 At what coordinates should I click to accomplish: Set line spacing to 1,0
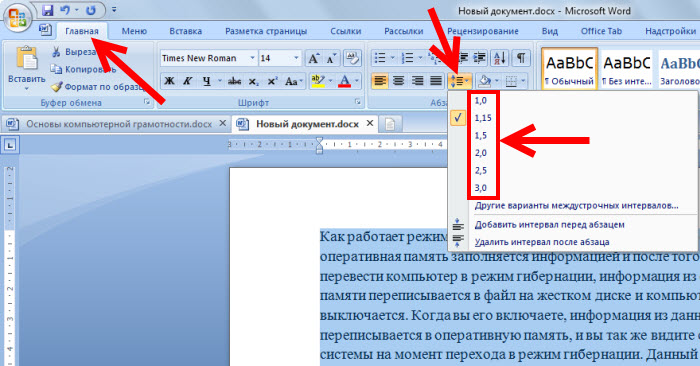coord(481,101)
